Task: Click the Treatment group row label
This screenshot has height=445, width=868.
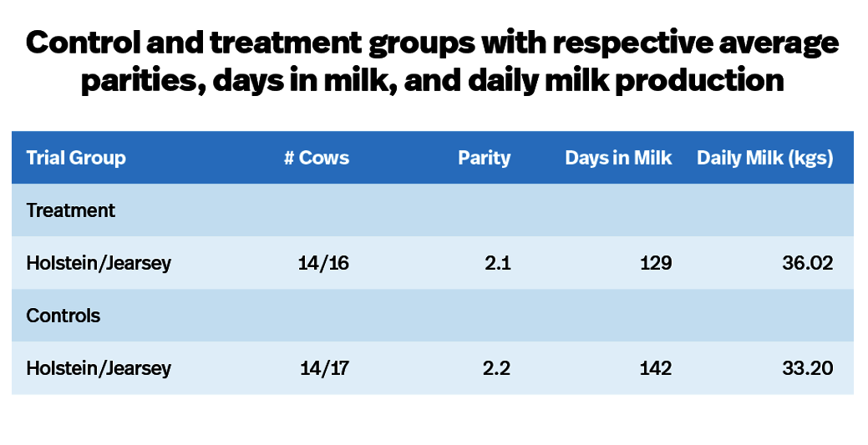Action: [x=71, y=210]
